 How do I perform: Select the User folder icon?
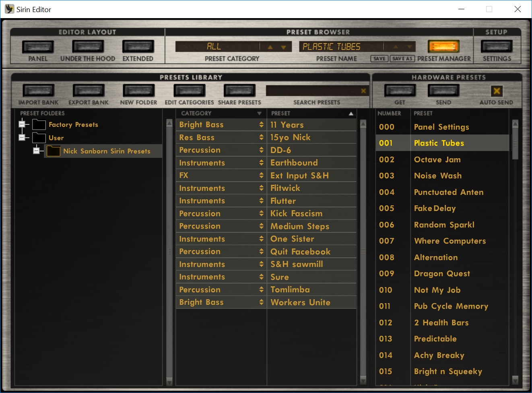39,137
